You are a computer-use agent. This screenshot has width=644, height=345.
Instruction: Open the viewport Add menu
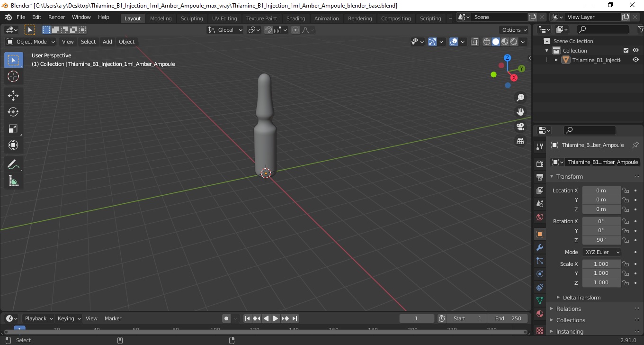[107, 42]
